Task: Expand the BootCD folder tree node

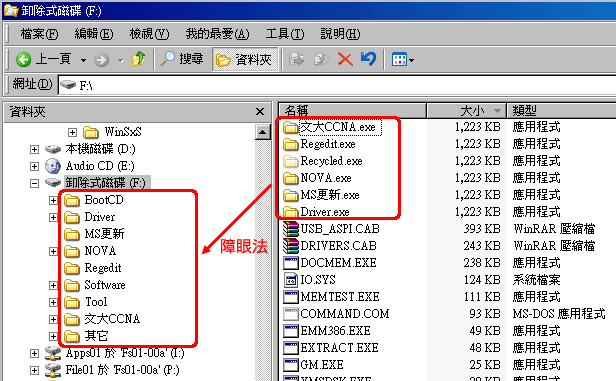Action: pyautogui.click(x=53, y=200)
